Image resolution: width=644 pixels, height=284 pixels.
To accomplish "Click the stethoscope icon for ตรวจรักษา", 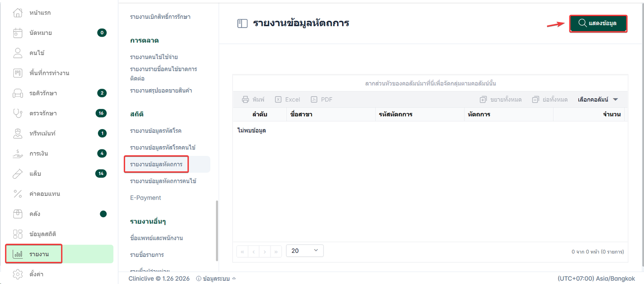I will tap(18, 113).
